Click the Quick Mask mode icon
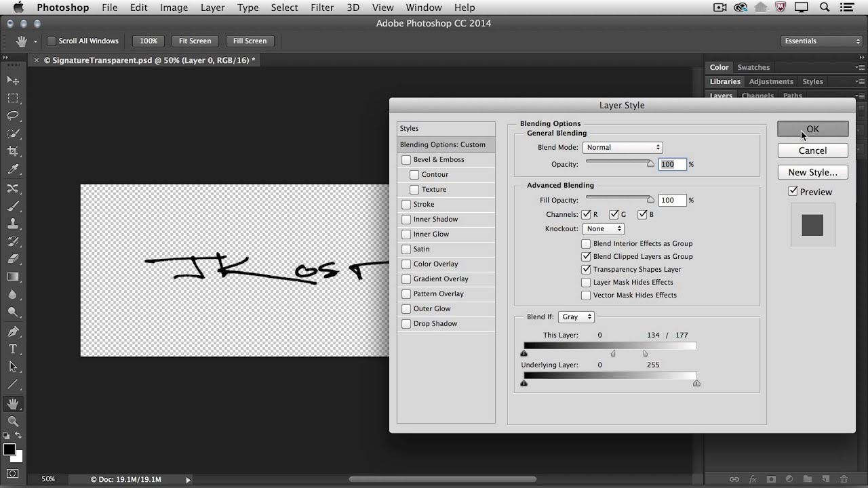Viewport: 868px width, 488px height. click(x=13, y=473)
